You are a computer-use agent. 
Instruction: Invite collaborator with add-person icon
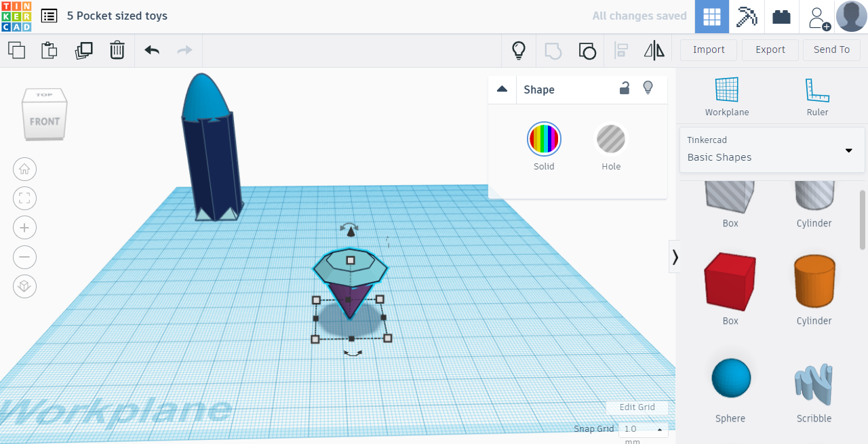click(818, 18)
